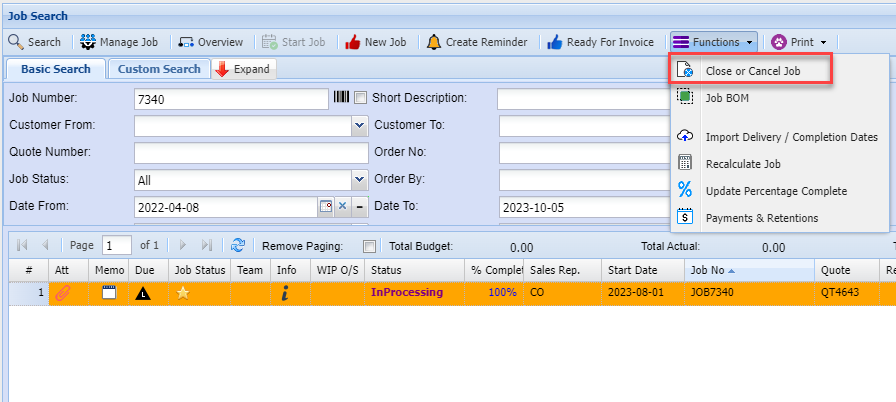Image resolution: width=896 pixels, height=402 pixels.
Task: Click the Payments & Retentions dollar icon
Action: coord(685,216)
